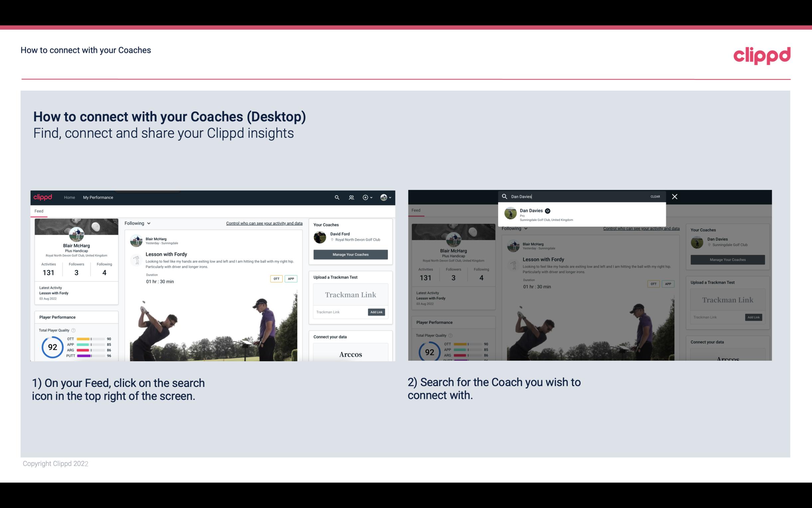Click the Add Link button for Trackman

tap(377, 311)
